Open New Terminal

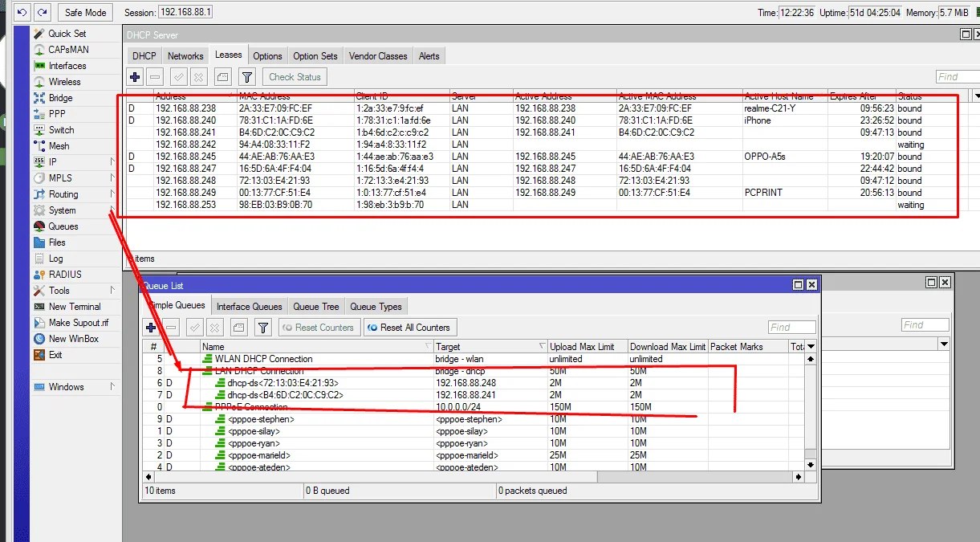(74, 307)
